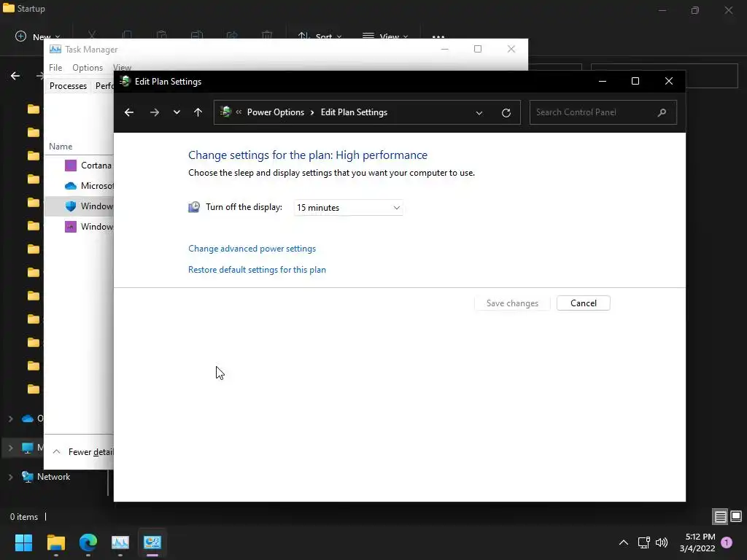Refresh the Control Panel page
The width and height of the screenshot is (747, 560).
(x=506, y=113)
